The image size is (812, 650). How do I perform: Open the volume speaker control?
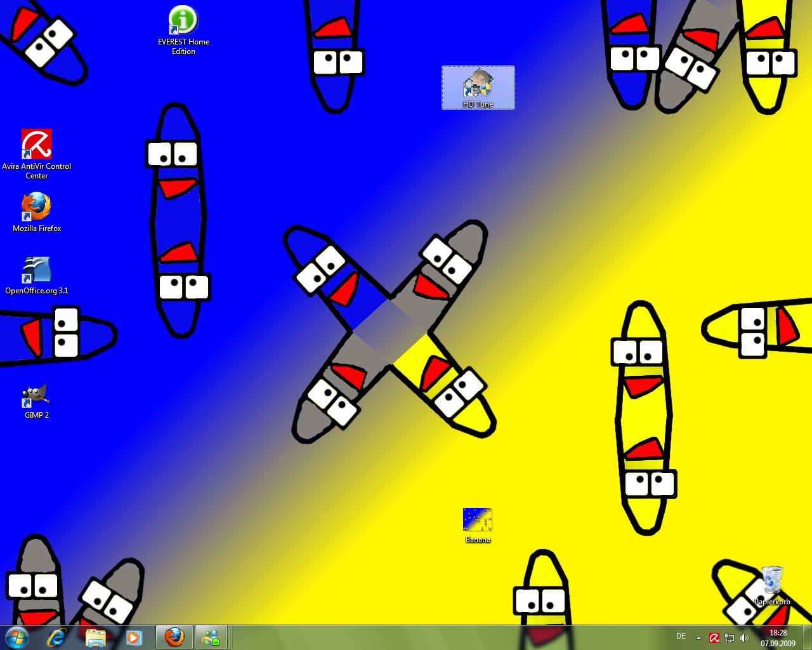tap(744, 638)
